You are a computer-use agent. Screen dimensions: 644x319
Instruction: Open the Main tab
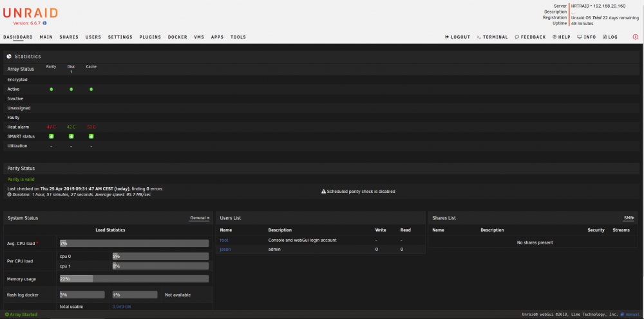point(46,37)
